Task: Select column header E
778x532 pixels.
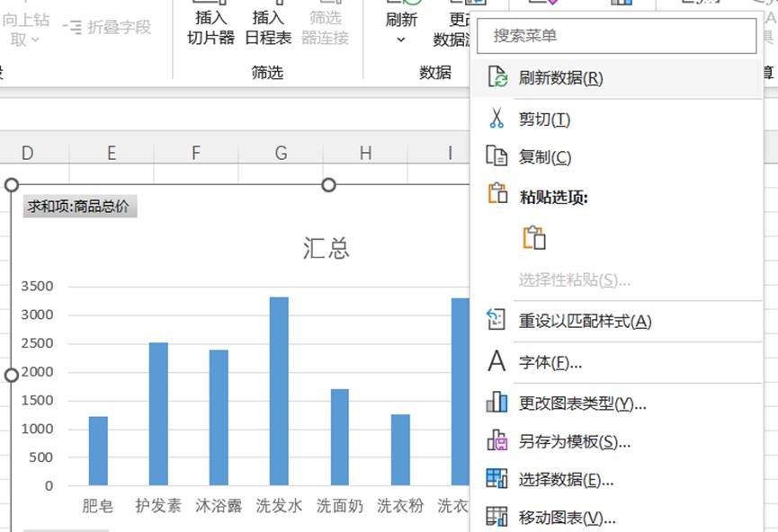Action: tap(112, 153)
